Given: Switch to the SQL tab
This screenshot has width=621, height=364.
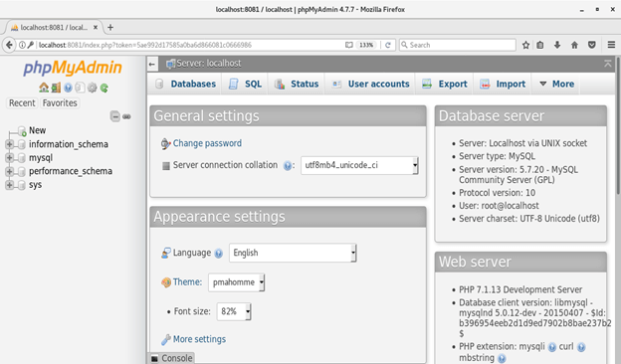Looking at the screenshot, I should [x=245, y=84].
